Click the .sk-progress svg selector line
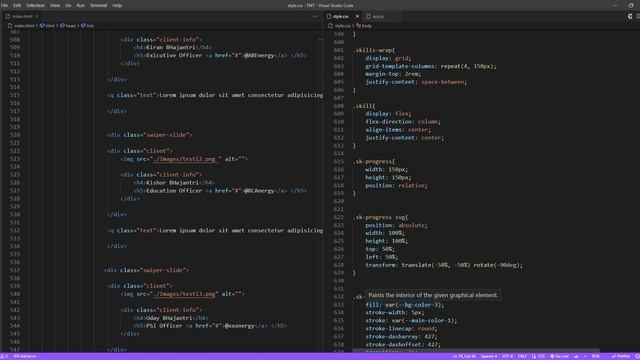The width and height of the screenshot is (640, 360). point(380,217)
